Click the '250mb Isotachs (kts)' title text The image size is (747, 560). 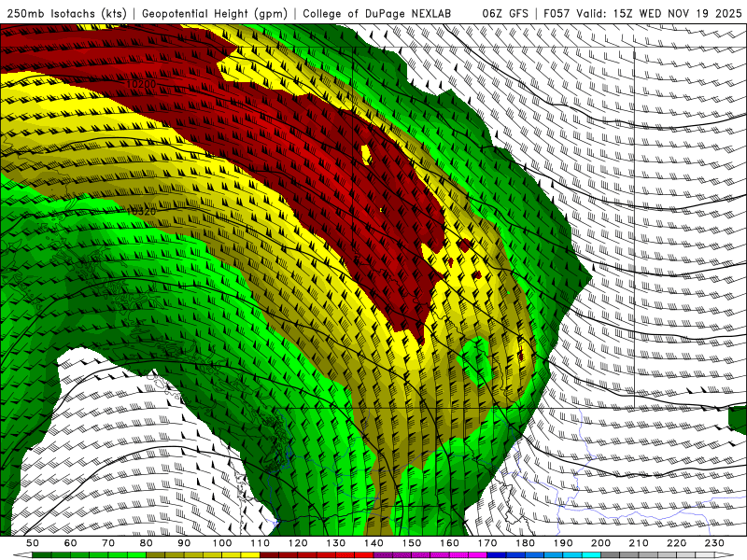(x=66, y=13)
